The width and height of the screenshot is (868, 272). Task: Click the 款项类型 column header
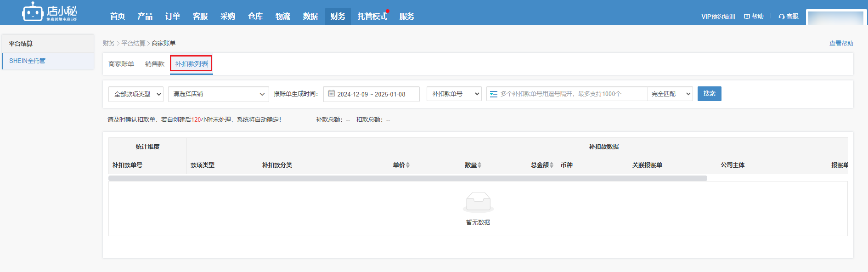pyautogui.click(x=203, y=165)
